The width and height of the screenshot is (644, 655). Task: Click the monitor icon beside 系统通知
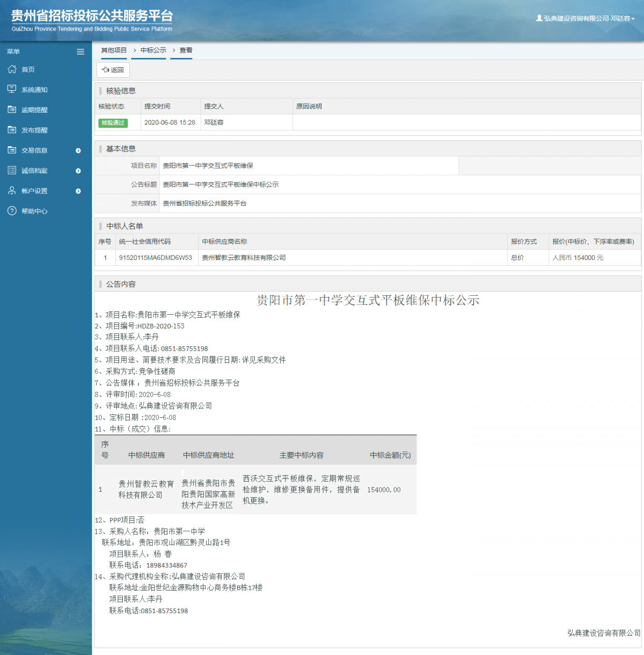click(x=12, y=89)
